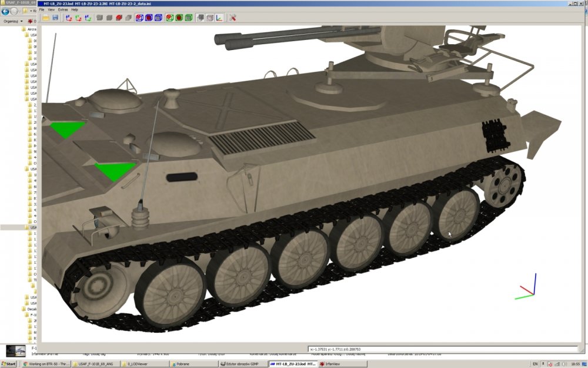Open the File menu
Screen dimensions: 588x368
click(x=42, y=9)
